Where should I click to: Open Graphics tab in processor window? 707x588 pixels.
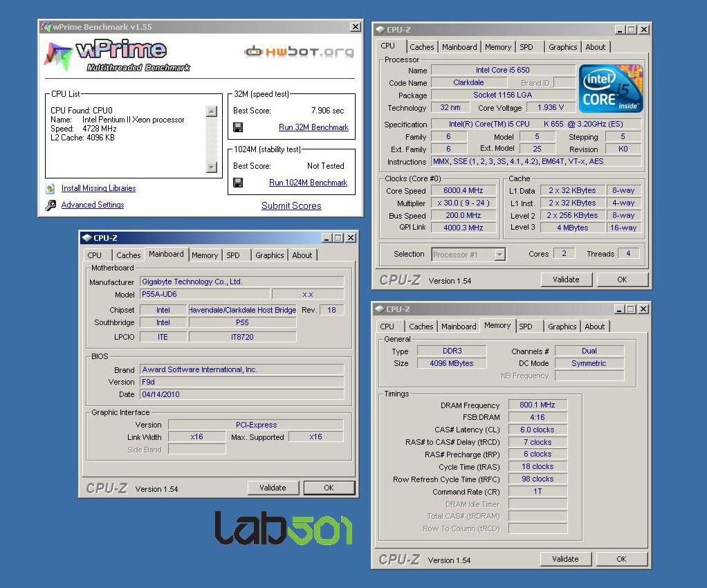[562, 47]
